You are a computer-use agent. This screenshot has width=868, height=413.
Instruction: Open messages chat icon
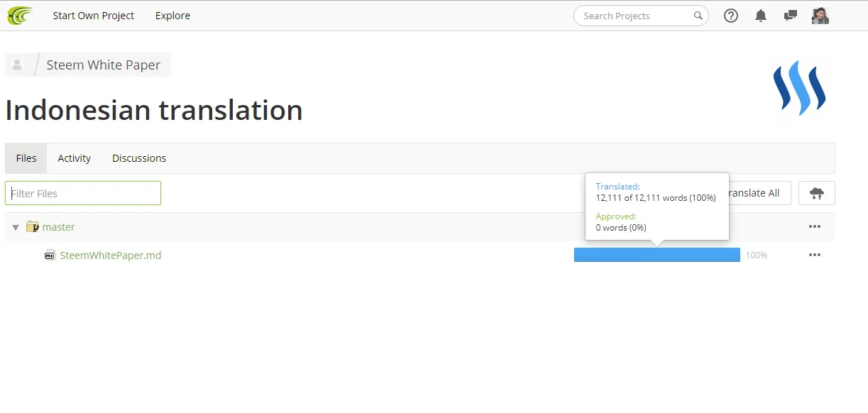coord(790,16)
